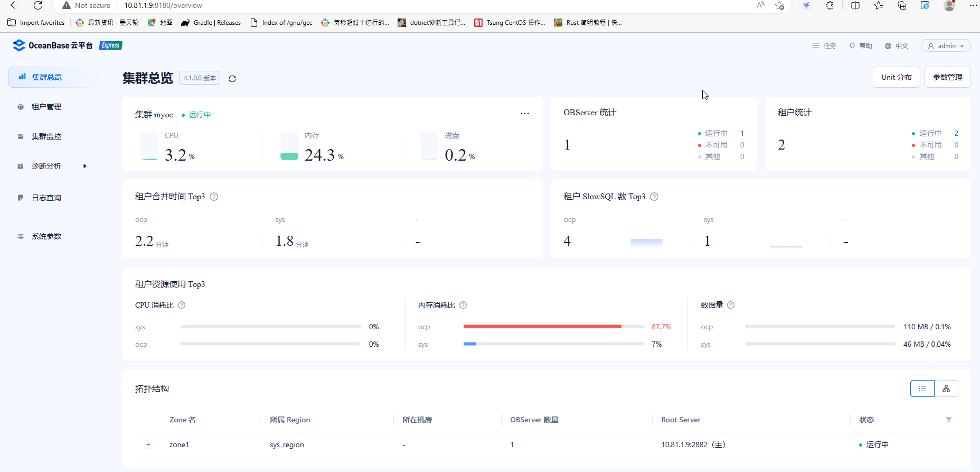
Task: Click the Not secure warning icon
Action: pos(67,5)
